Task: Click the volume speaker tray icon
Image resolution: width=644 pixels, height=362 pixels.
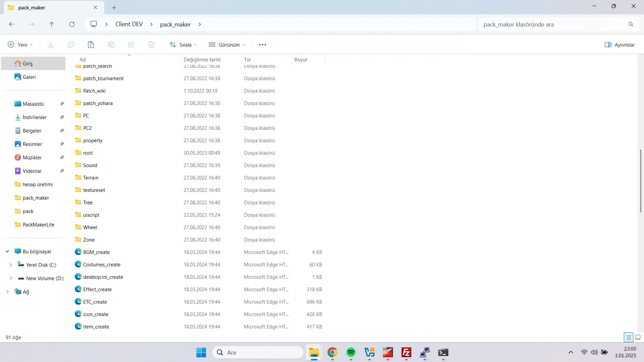Action: tap(594, 352)
